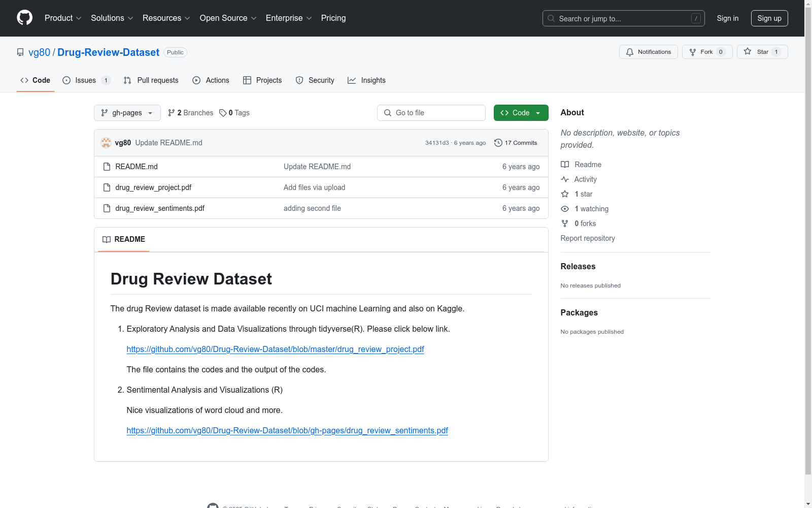This screenshot has height=508, width=812.
Task: View the 0 Tags link
Action: [234, 113]
